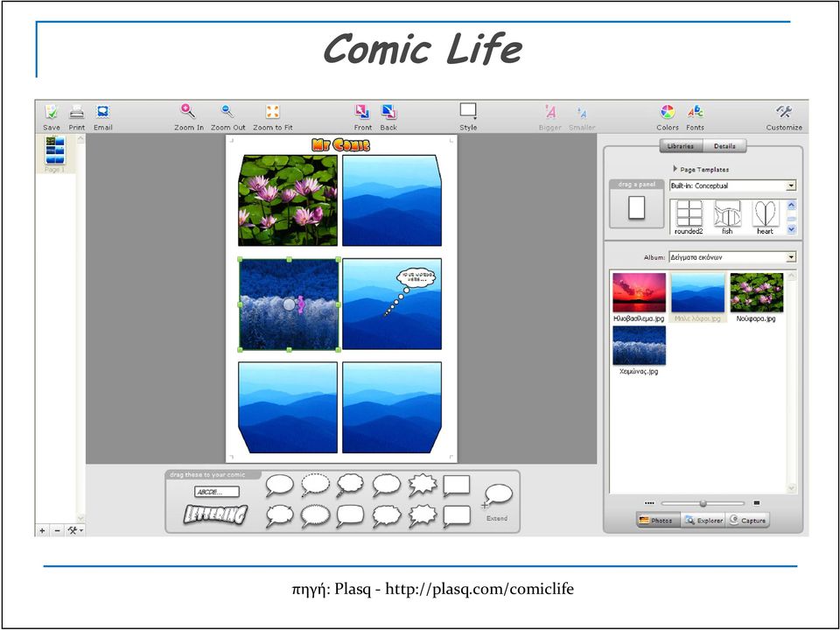Viewport: 840px width, 630px height.
Task: Select the Ηλιοβασίλεμα.jpg sunset photo
Action: coord(639,292)
